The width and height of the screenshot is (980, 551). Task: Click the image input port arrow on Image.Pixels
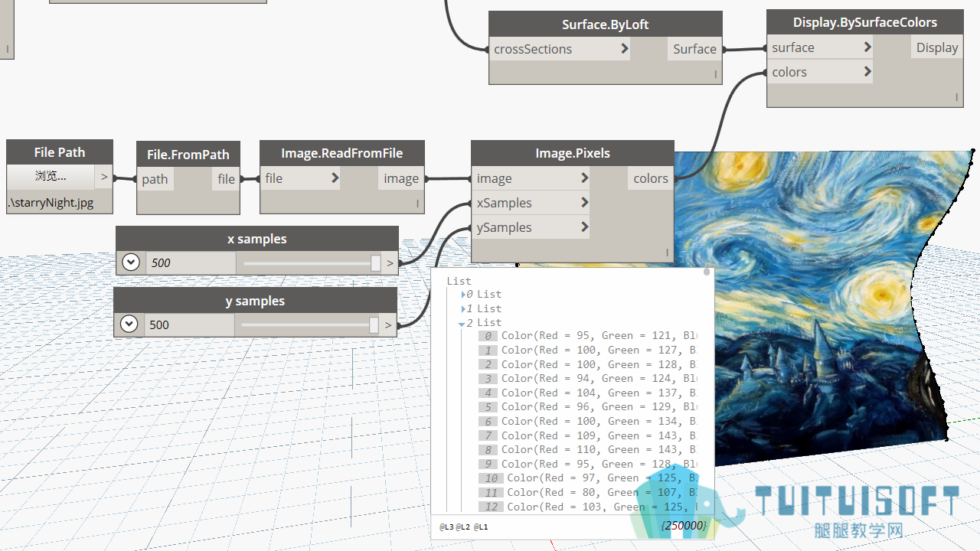pyautogui.click(x=584, y=178)
